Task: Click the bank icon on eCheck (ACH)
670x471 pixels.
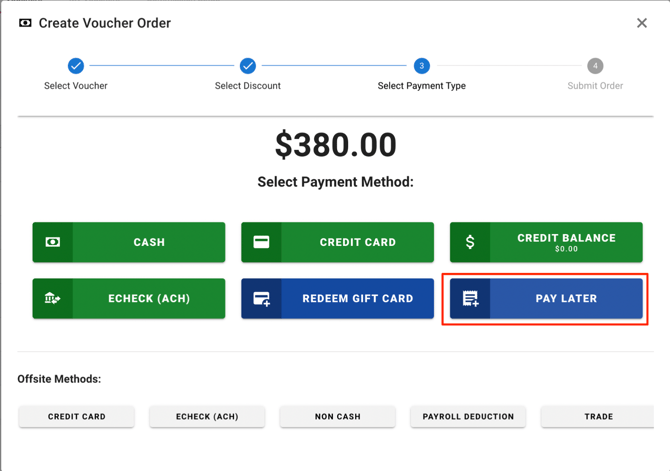Action: coord(53,298)
